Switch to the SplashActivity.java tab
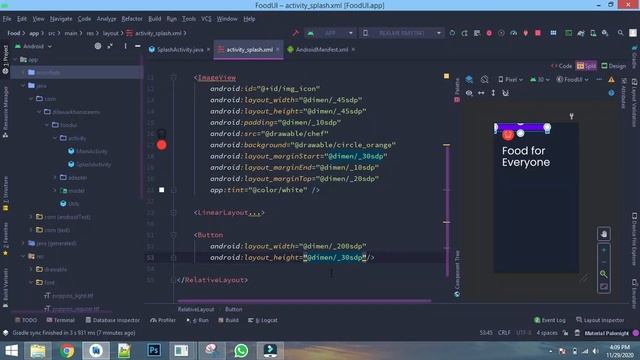This screenshot has width=640, height=360. (x=180, y=49)
